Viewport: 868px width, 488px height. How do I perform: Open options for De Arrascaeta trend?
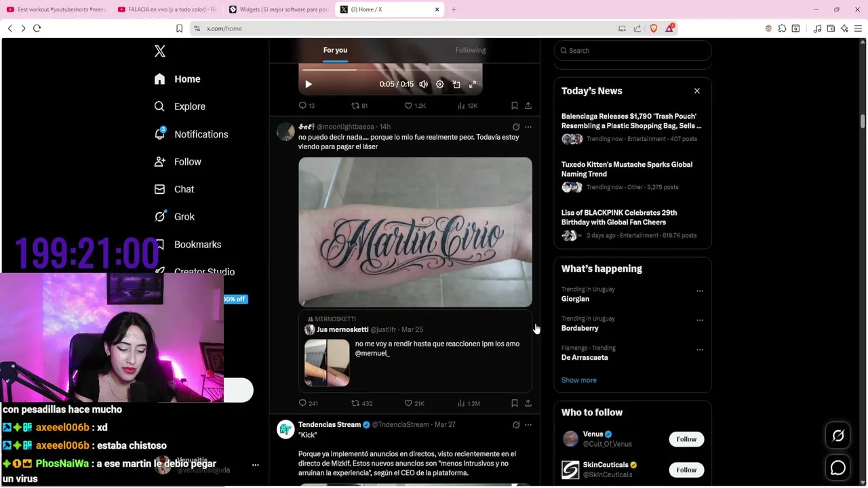click(x=700, y=350)
